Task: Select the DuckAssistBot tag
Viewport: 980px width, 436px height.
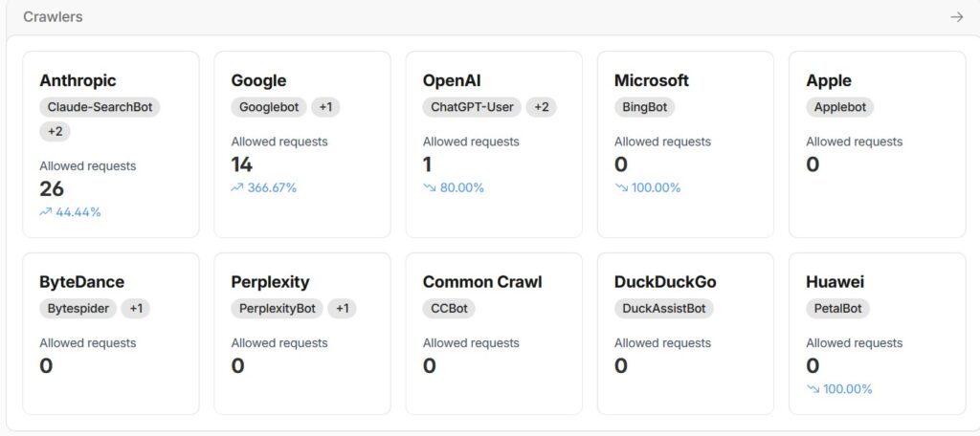Action: [664, 309]
